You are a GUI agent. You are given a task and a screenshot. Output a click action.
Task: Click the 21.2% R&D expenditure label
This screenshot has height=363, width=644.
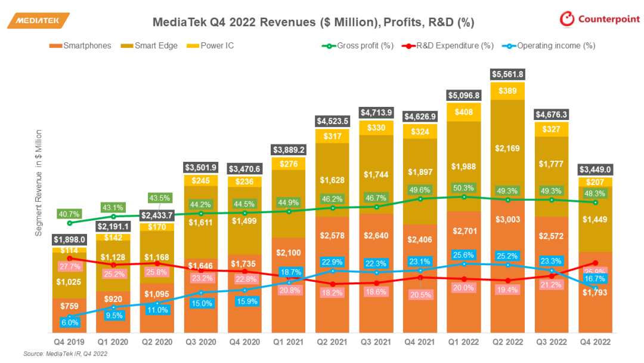[551, 285]
